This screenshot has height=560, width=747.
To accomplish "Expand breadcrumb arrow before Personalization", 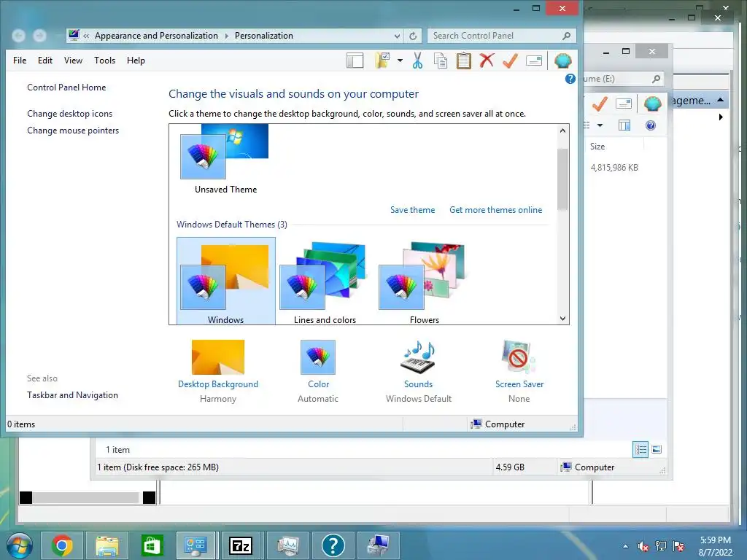I will tap(226, 36).
